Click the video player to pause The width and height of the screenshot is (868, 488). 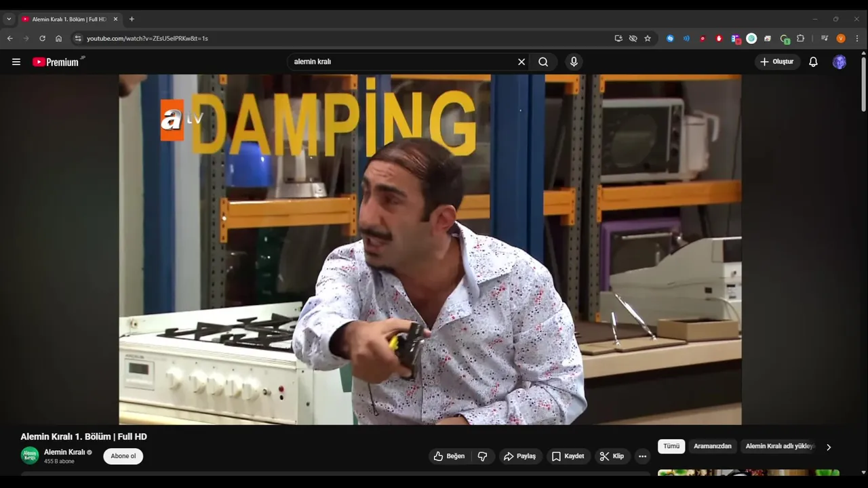[x=430, y=249]
